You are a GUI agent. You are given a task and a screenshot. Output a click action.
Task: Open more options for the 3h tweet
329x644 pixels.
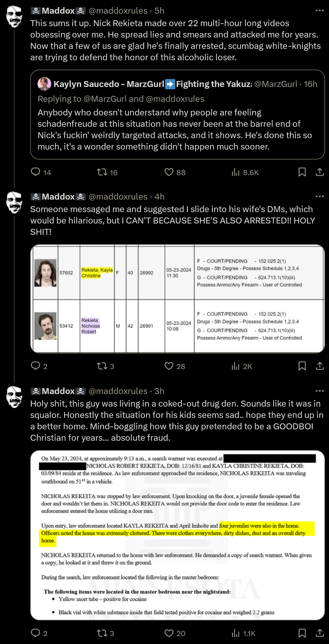[x=320, y=391]
